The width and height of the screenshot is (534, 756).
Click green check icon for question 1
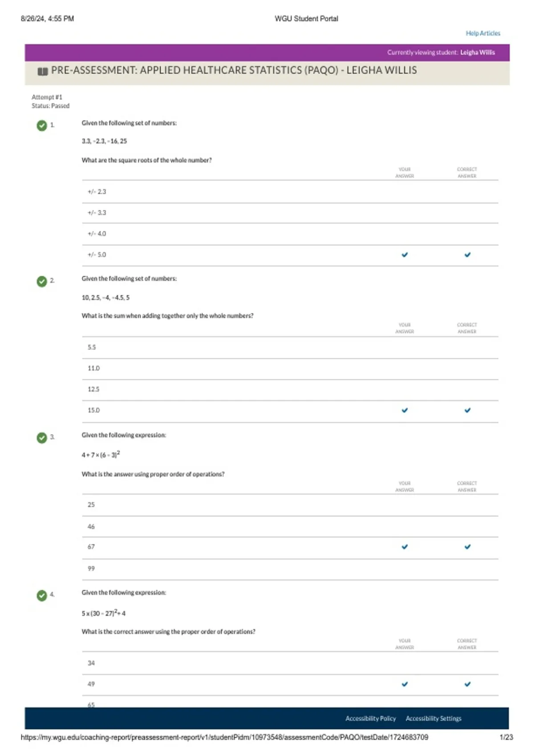point(42,125)
